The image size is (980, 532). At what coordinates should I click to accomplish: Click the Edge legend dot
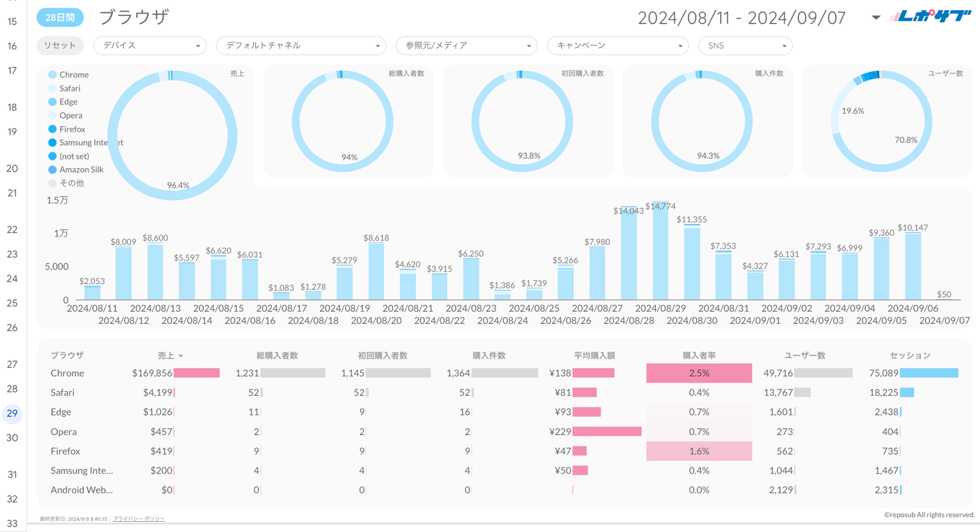[x=52, y=102]
